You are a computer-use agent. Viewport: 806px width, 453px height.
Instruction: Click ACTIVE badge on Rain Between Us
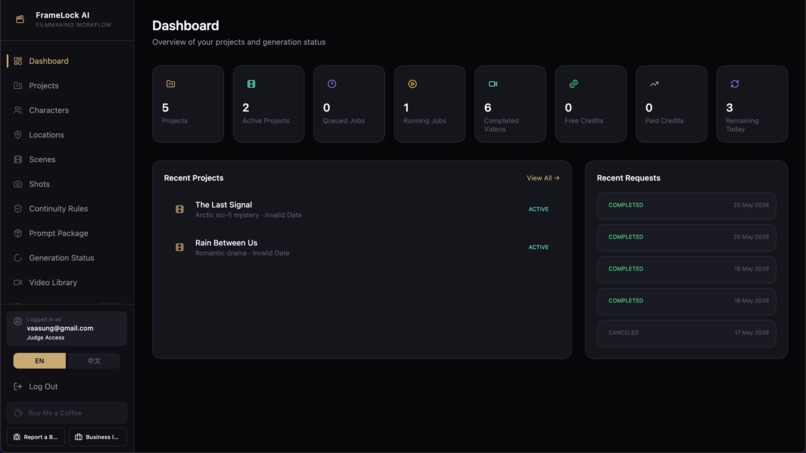[x=538, y=247]
